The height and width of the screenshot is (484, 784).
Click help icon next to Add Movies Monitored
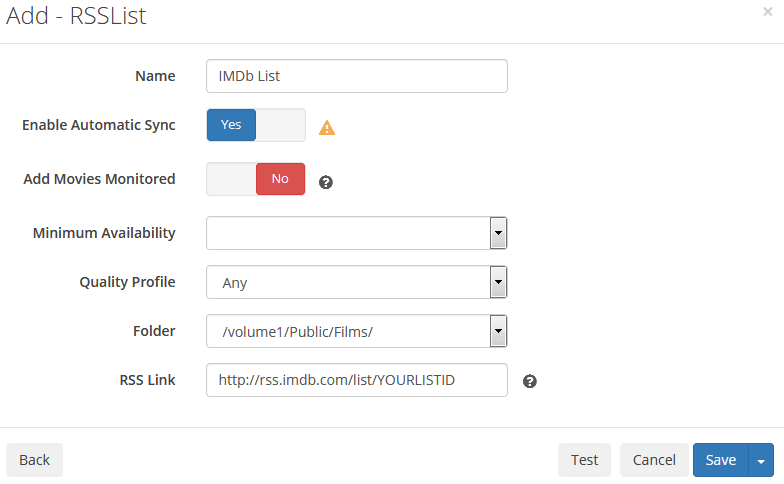326,182
